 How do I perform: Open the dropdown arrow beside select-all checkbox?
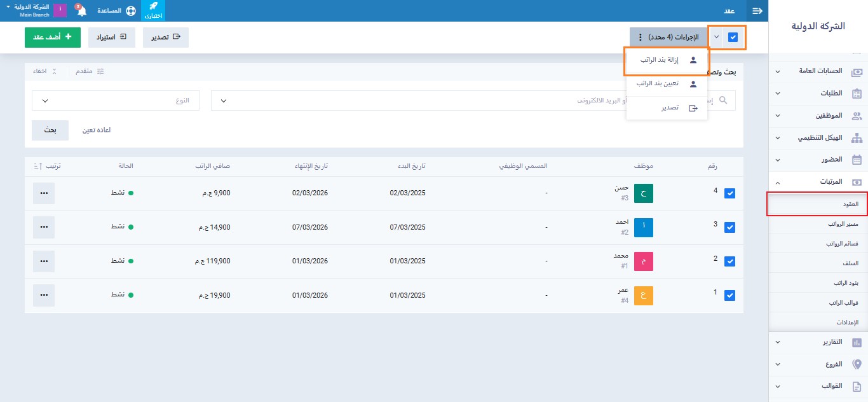[717, 38]
